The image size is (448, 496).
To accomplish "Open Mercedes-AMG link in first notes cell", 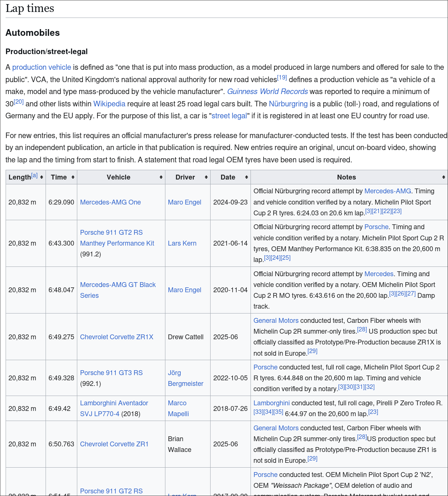I will coord(388,191).
